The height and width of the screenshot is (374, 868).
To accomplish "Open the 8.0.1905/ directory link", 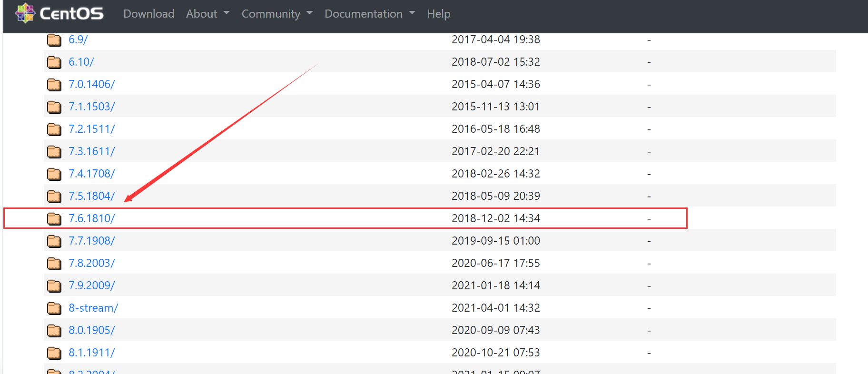I will point(92,330).
